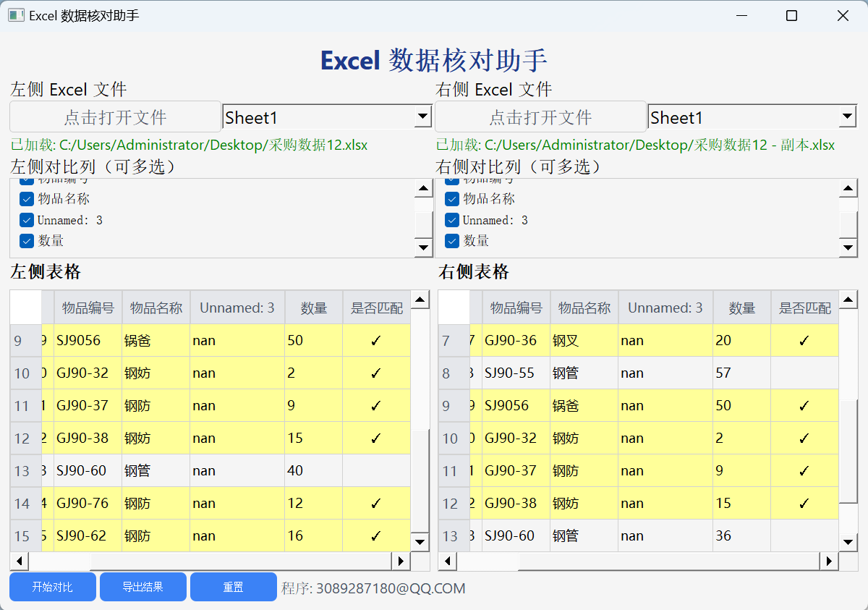
Task: Click 钢叉 cell in right table
Action: point(584,341)
